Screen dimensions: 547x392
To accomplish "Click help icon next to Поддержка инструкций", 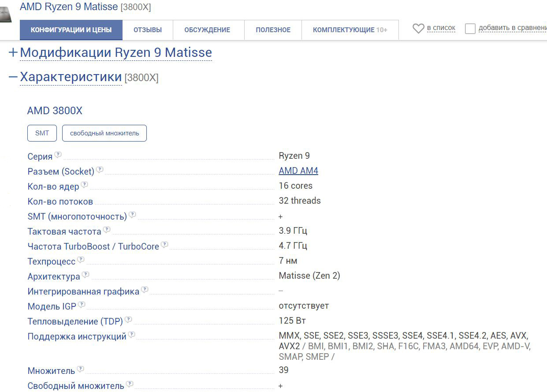I will pos(132,335).
